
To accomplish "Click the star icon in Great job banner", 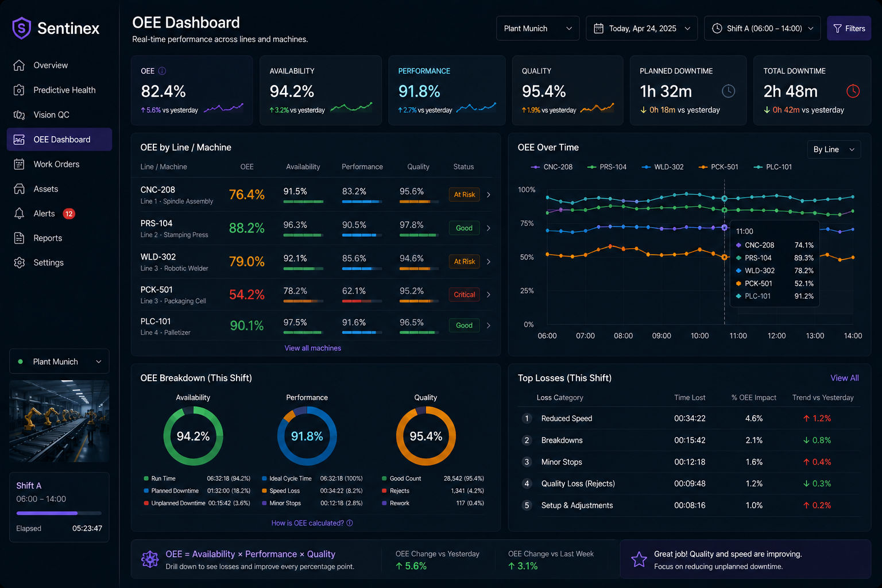I will coord(639,559).
